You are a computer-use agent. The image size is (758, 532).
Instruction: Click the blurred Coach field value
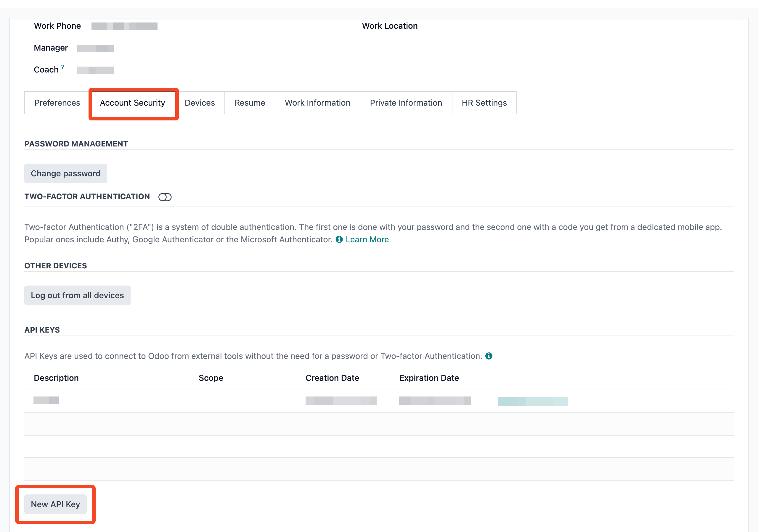[95, 70]
